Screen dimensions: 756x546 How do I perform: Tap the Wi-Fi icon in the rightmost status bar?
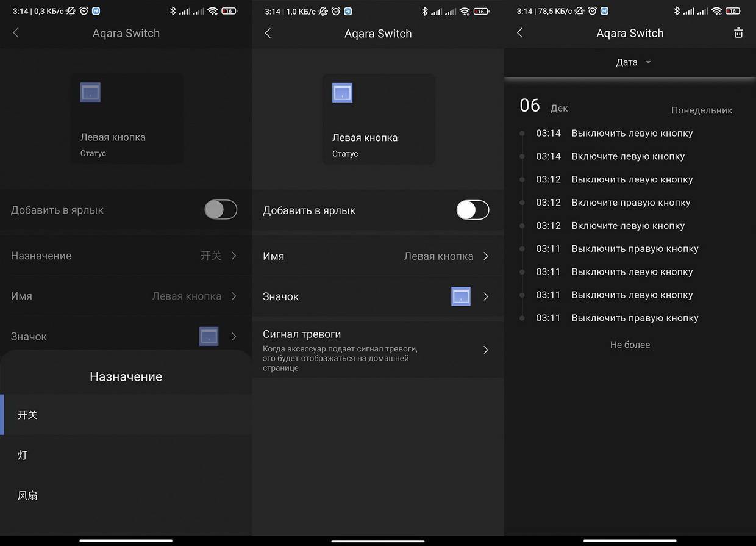pos(716,11)
